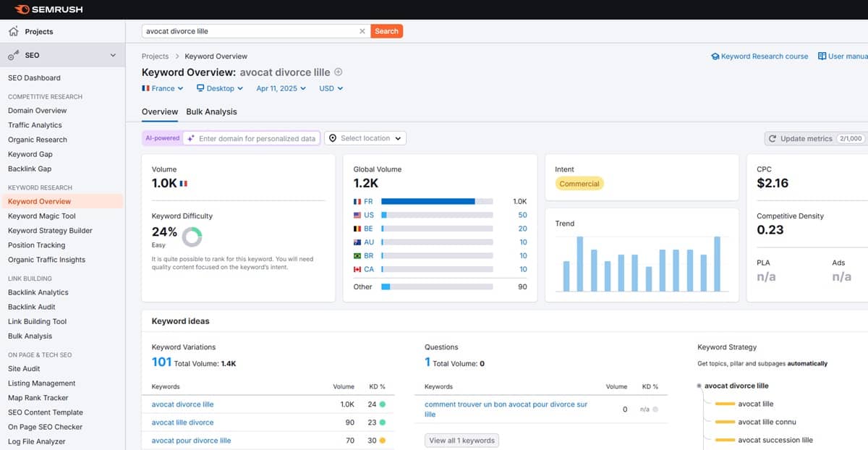Open the USD currency dropdown

tap(331, 88)
